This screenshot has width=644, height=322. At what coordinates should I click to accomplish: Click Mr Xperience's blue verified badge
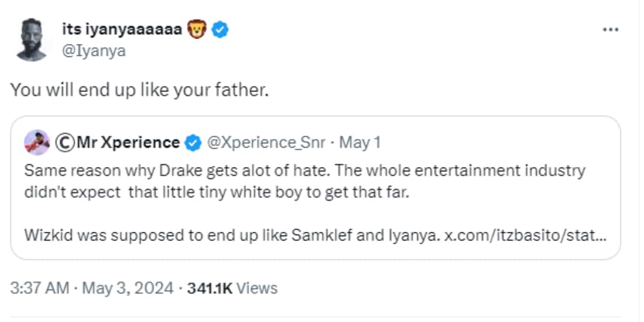[193, 143]
